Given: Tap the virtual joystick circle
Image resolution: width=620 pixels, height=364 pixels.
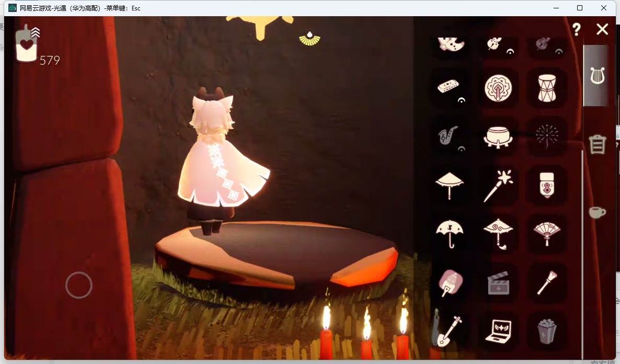Looking at the screenshot, I should point(79,285).
